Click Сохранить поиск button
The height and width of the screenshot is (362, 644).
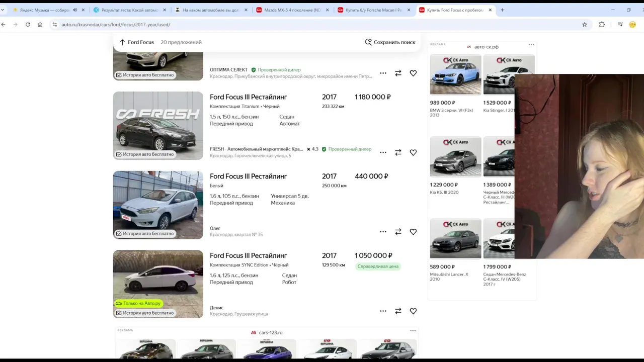point(390,42)
